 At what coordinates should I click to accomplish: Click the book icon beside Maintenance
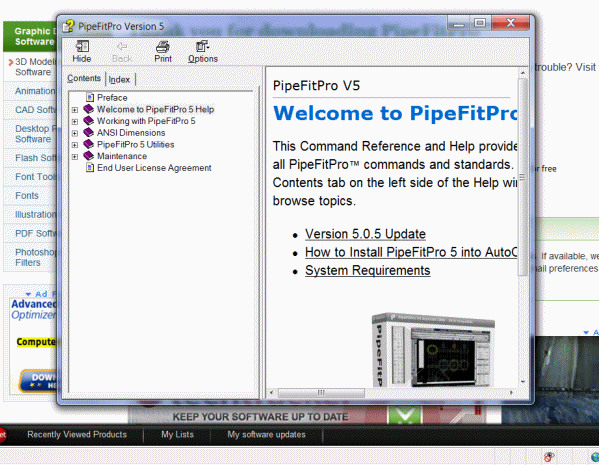(89, 156)
